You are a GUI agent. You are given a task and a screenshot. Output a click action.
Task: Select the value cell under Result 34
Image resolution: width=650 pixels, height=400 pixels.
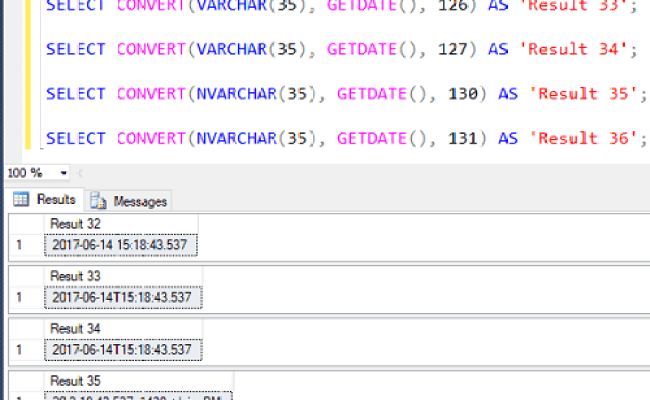click(123, 350)
